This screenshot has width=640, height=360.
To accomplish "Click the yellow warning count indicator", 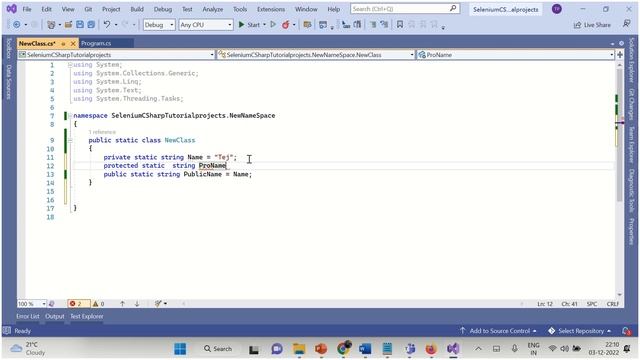I will [98, 304].
